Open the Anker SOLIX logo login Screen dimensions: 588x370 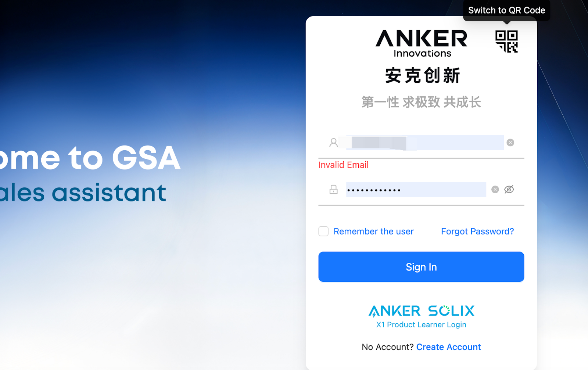tap(421, 311)
